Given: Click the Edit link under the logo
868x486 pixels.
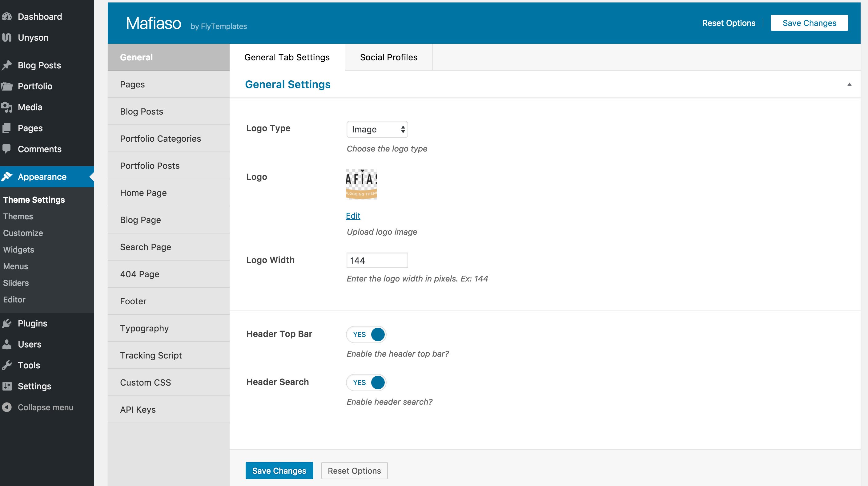Looking at the screenshot, I should [x=353, y=216].
